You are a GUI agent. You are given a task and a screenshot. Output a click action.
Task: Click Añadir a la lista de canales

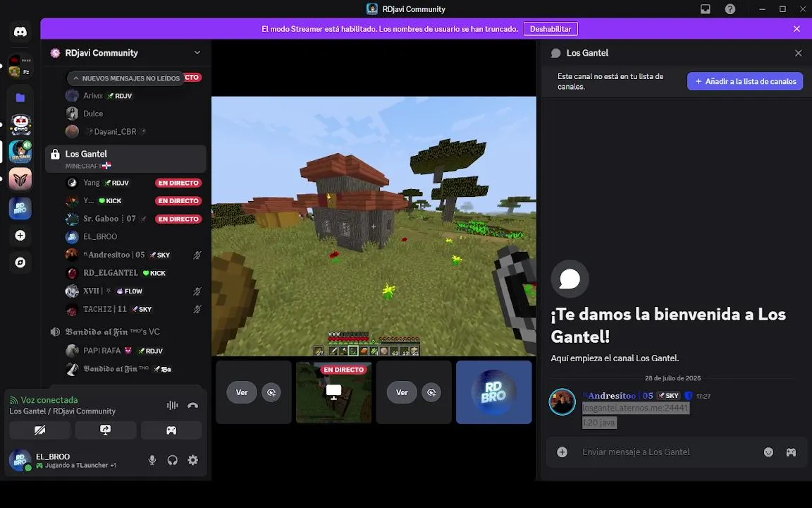coord(745,81)
